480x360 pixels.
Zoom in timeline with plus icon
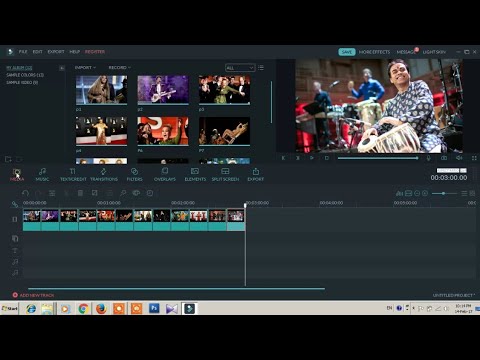425,193
